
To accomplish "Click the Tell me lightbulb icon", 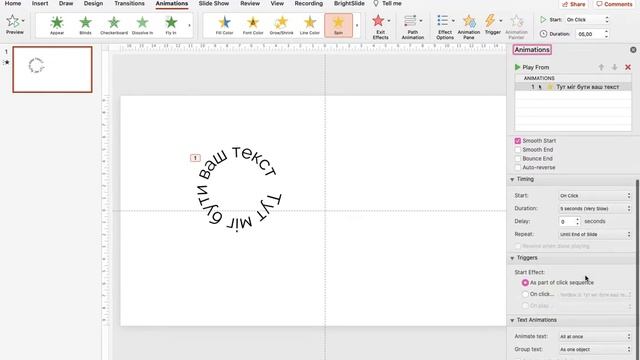I will tap(376, 3).
